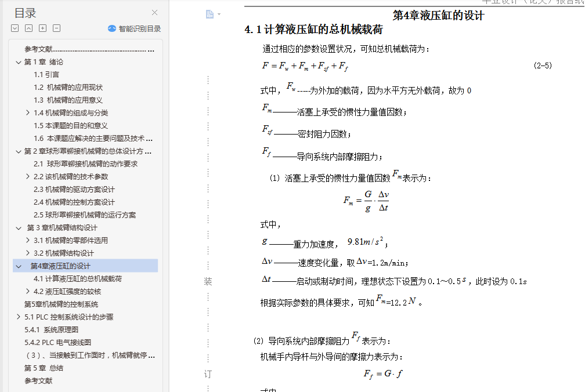Screen dimensions: 585x392
Task: Select highlighted 第4章液压缸的设计 heading
Action: pos(60,266)
